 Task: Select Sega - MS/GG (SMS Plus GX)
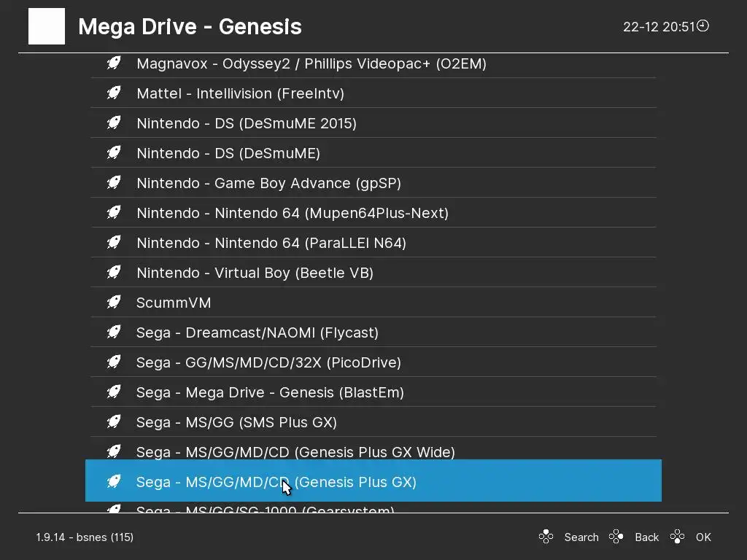(x=373, y=422)
